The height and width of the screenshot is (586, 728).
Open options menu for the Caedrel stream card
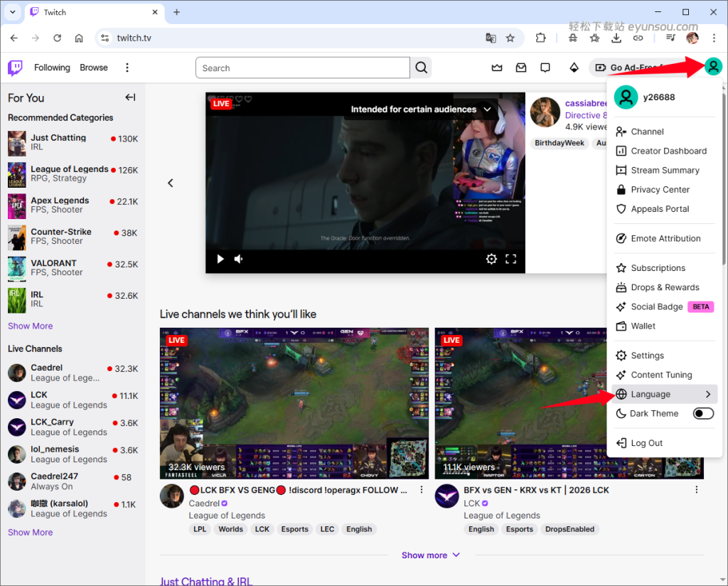click(x=422, y=490)
